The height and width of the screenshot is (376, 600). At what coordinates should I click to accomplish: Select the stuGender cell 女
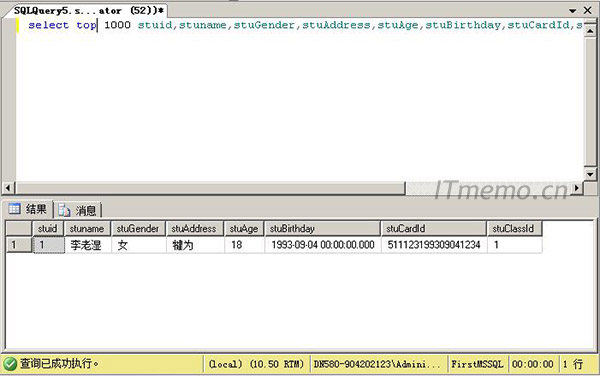point(139,245)
